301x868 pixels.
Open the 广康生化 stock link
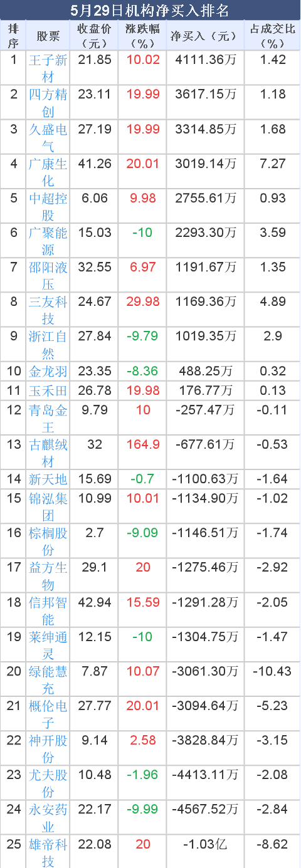click(48, 172)
